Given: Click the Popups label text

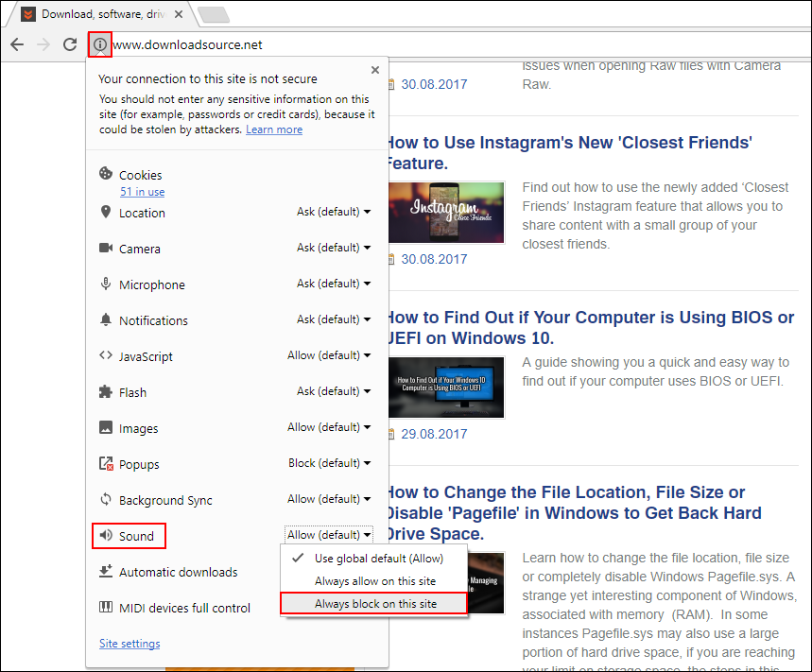Looking at the screenshot, I should pos(139,464).
